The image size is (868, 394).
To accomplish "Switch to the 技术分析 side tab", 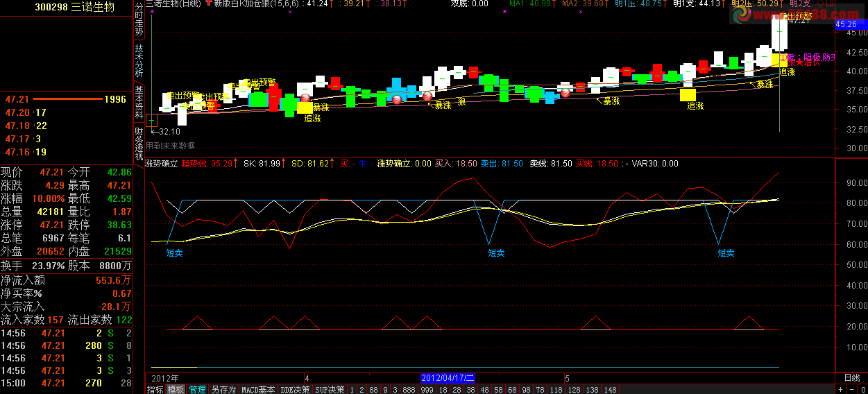I will tap(139, 61).
